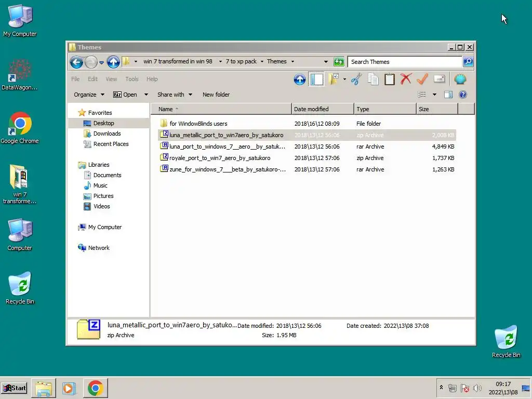
Task: Click the New folder button
Action: (216, 95)
